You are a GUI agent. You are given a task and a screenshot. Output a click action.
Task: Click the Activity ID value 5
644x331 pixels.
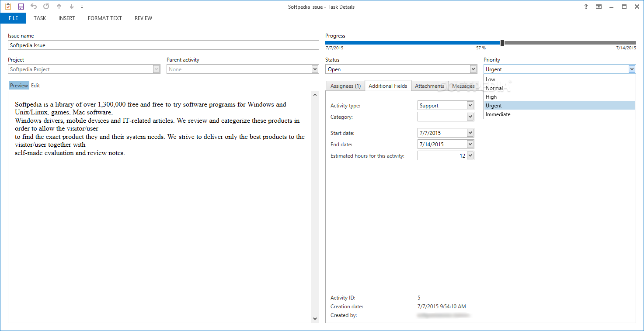pyautogui.click(x=419, y=298)
